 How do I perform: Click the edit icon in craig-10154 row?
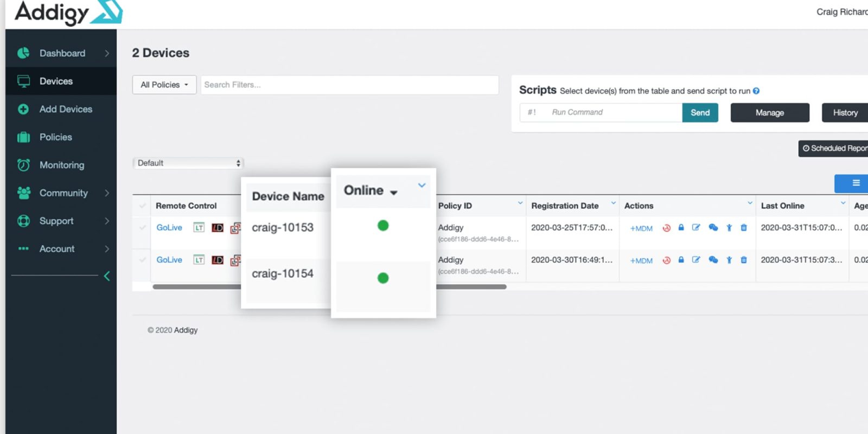(x=696, y=260)
